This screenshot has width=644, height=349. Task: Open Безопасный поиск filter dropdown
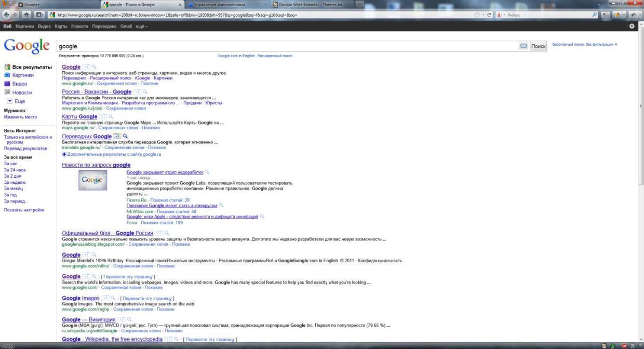coord(585,45)
